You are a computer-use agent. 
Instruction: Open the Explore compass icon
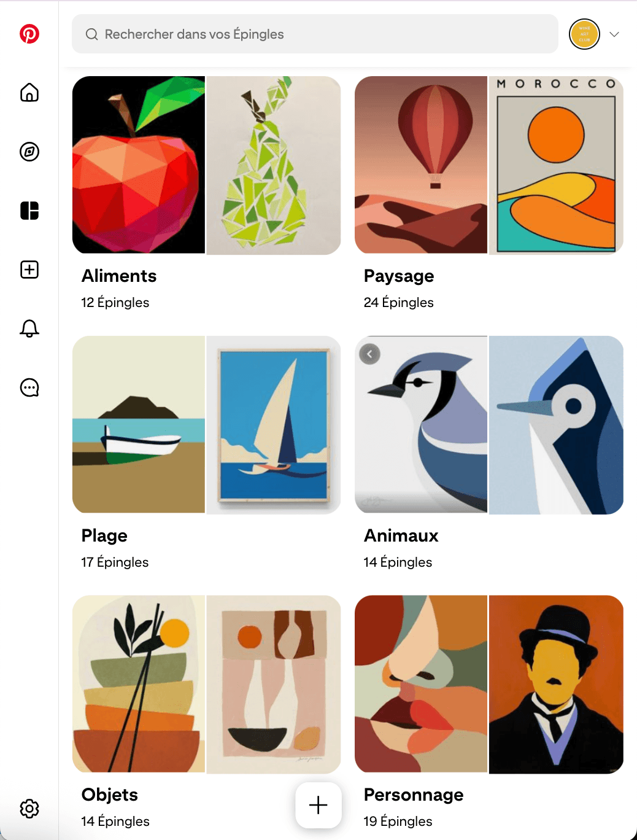pyautogui.click(x=29, y=152)
